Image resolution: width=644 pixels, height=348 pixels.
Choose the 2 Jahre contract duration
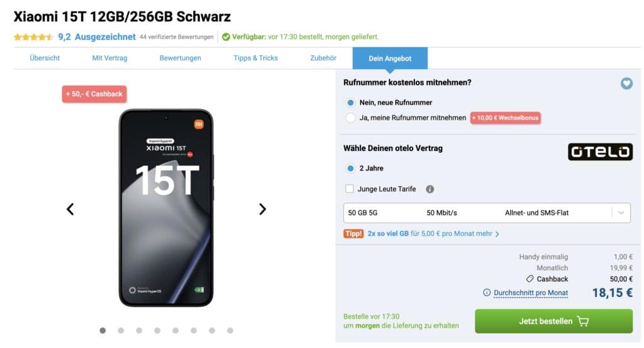(350, 168)
